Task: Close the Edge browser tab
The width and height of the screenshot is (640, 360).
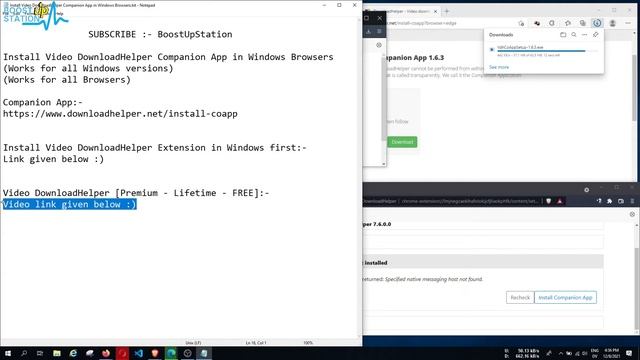Action: pos(435,11)
